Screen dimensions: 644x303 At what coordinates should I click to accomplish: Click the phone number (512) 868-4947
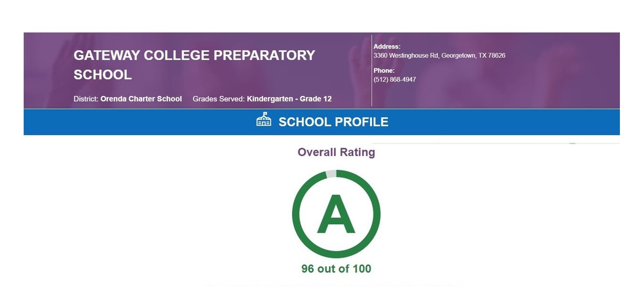click(x=395, y=79)
